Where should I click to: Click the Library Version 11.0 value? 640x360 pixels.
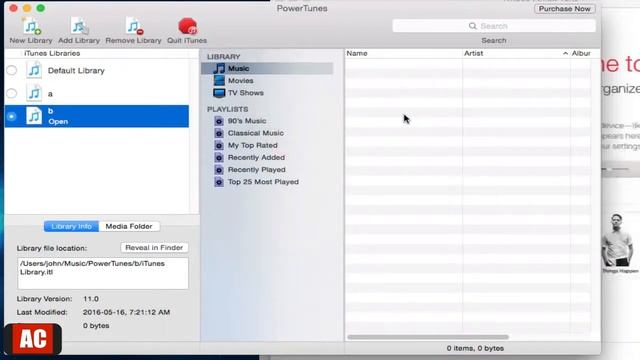[91, 299]
